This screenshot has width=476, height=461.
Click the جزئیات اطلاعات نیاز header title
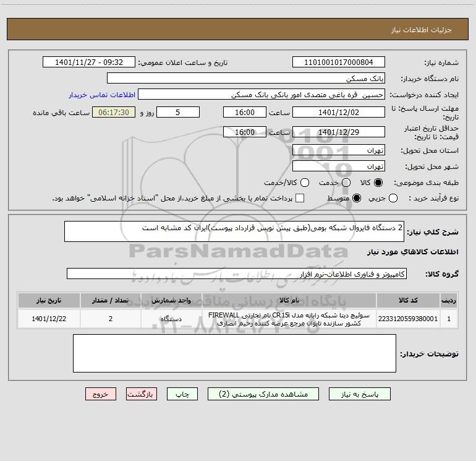[421, 30]
